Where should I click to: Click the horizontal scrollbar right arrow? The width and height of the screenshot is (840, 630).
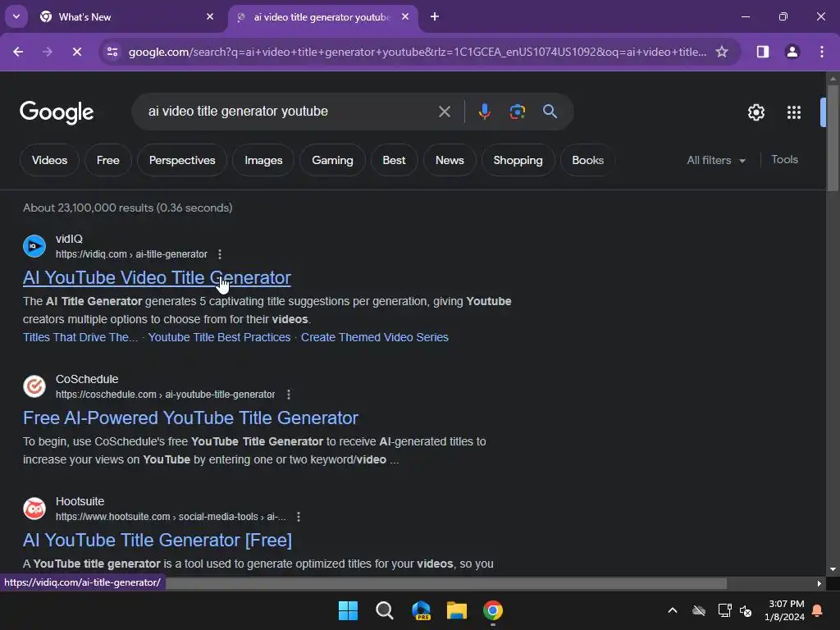[819, 584]
